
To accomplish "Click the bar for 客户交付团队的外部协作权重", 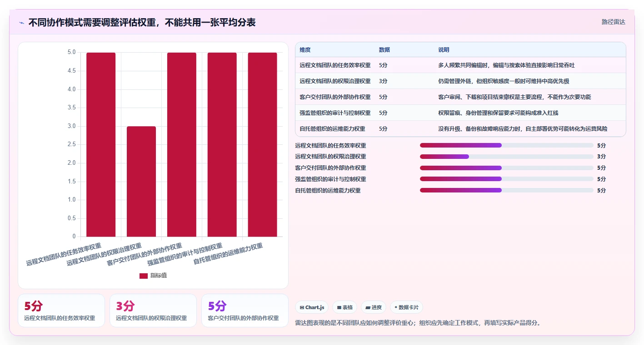I will point(182,144).
